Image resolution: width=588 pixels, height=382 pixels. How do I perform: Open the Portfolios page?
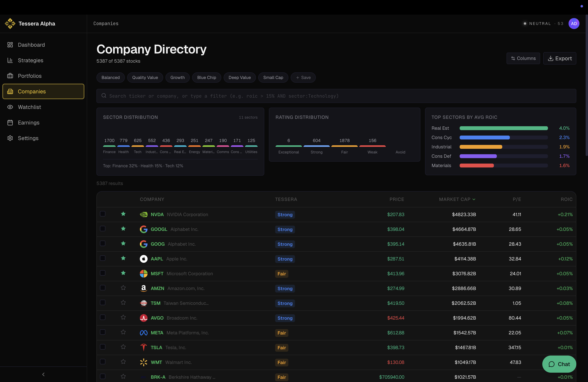[x=44, y=76]
